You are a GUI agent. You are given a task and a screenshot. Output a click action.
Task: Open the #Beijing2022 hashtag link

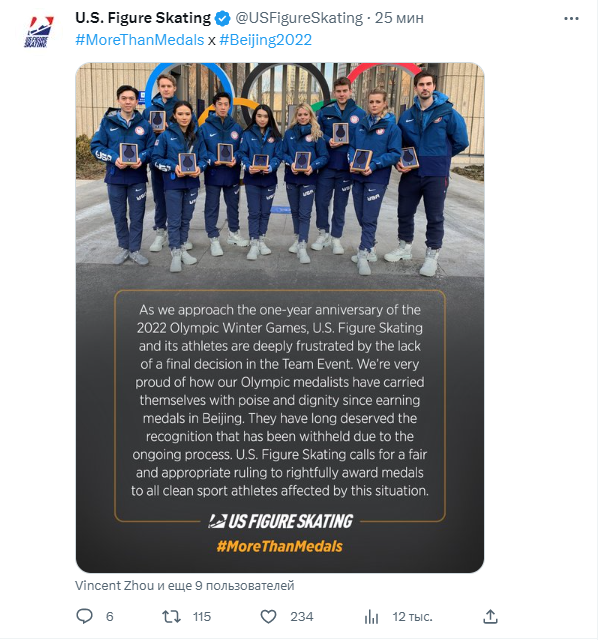point(265,40)
